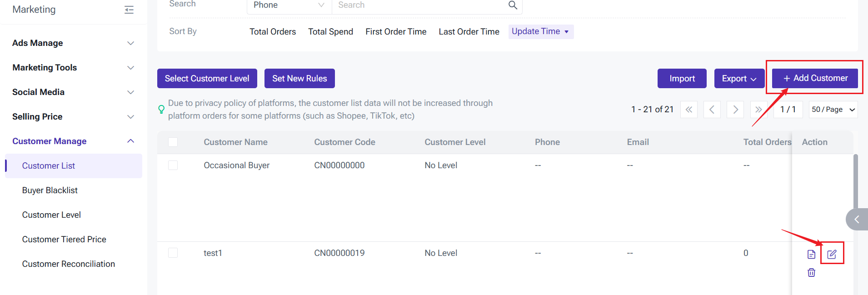Expand the Export options dropdown
The height and width of the screenshot is (295, 868).
739,79
